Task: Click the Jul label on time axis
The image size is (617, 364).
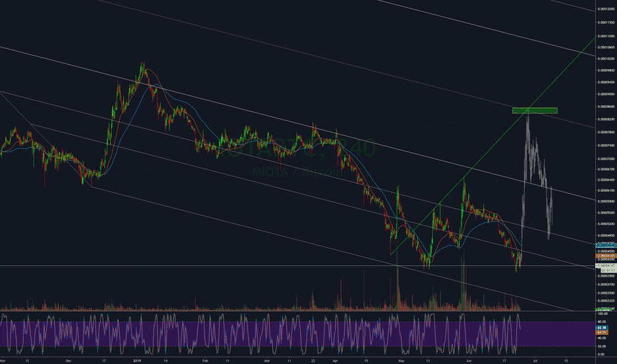Action: click(x=535, y=360)
